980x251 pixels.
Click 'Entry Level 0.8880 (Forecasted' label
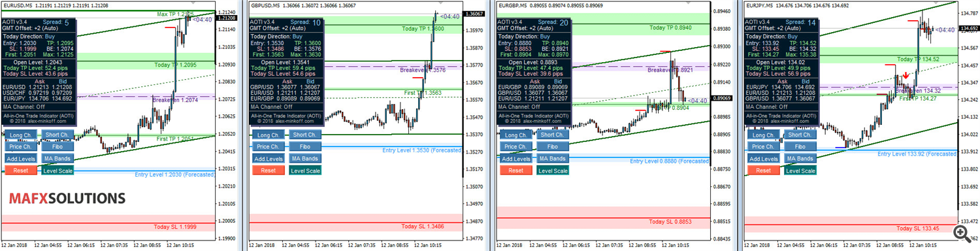670,161
